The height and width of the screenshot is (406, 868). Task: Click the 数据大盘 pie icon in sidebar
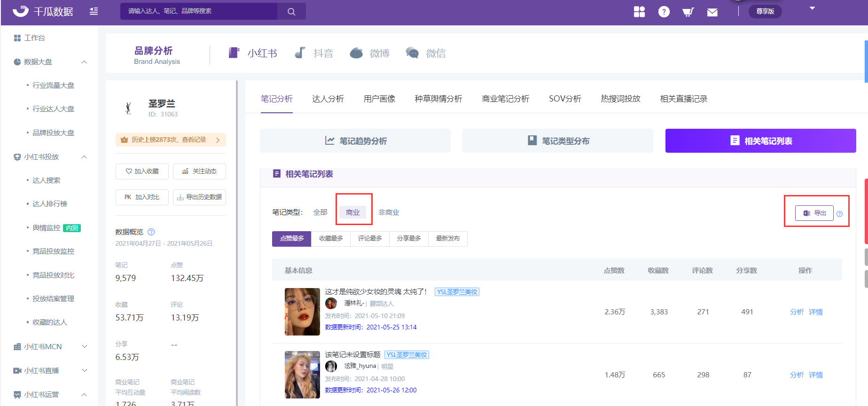click(17, 62)
